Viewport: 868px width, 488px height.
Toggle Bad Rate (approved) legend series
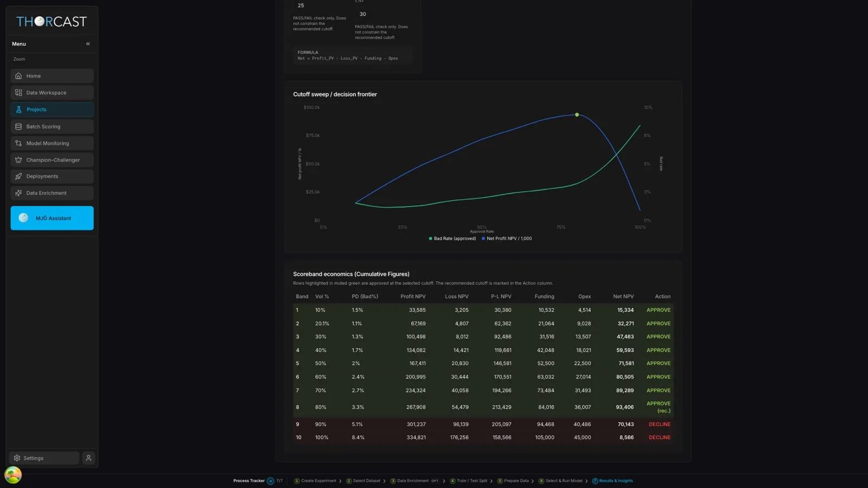452,239
